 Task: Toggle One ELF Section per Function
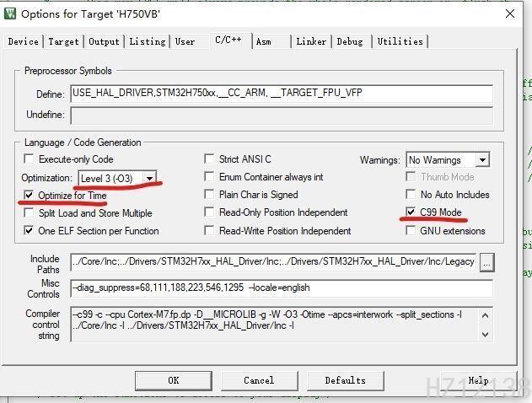29,231
